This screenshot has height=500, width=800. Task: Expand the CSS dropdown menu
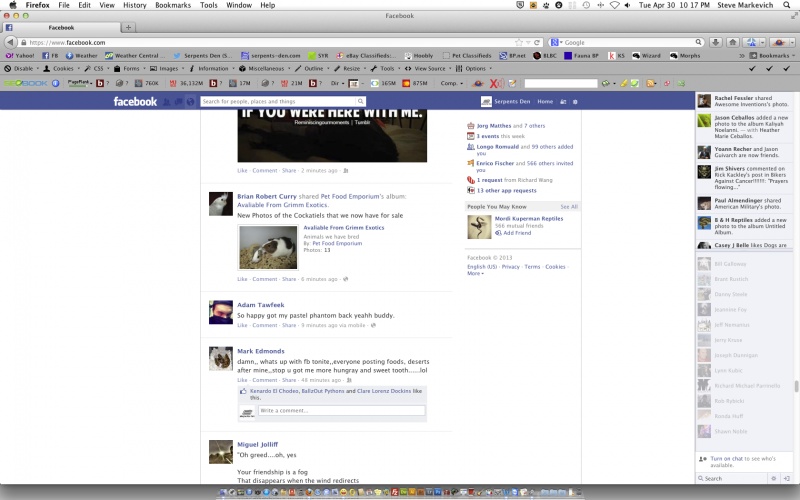[97, 68]
